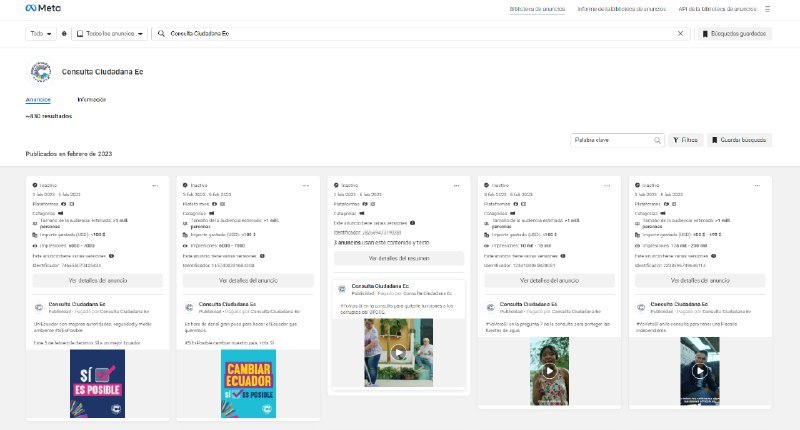Open the three-dot menu on the SÍ ES POSIBLE card

coord(155,186)
